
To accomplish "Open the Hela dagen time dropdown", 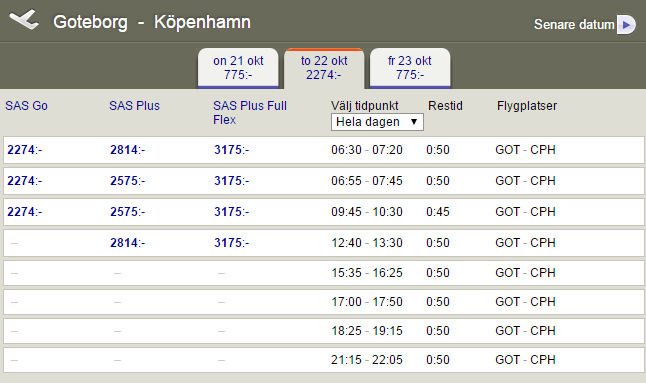I will pos(377,122).
